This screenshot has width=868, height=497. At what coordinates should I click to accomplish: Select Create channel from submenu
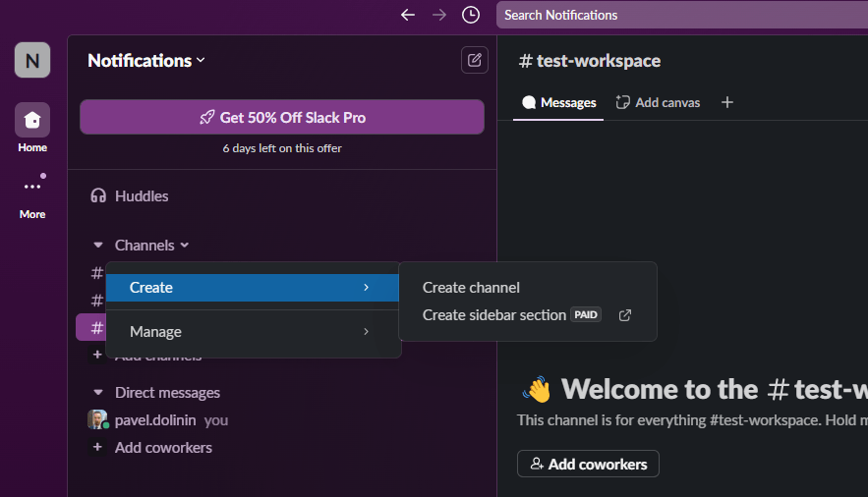click(471, 288)
